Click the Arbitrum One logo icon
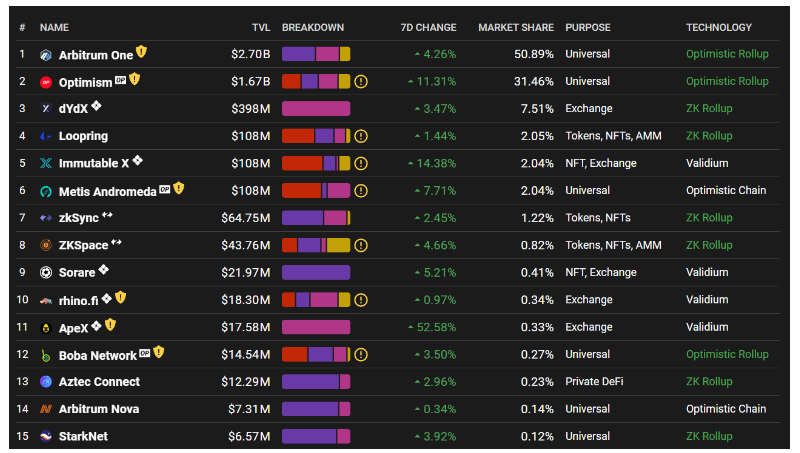The image size is (800, 453). click(46, 55)
